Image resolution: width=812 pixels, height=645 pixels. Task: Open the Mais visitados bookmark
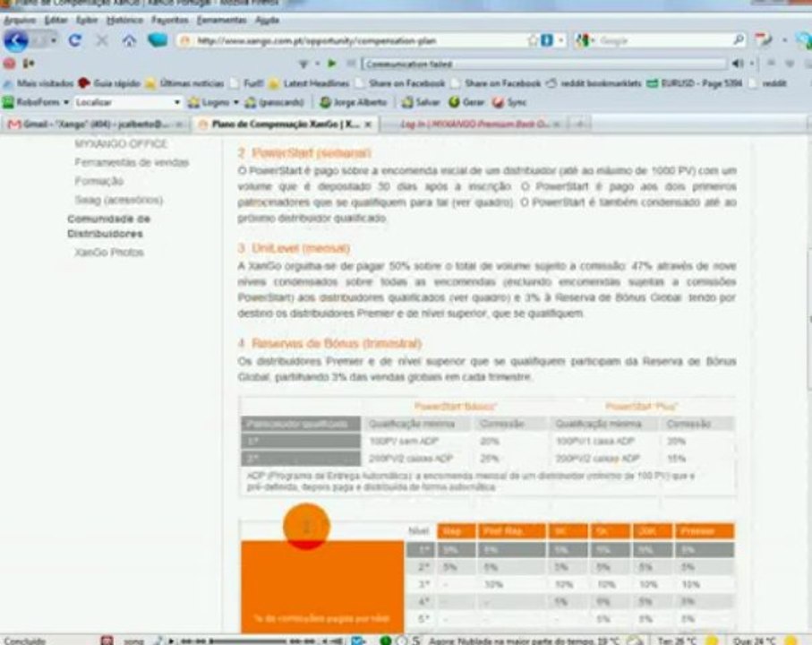(38, 83)
